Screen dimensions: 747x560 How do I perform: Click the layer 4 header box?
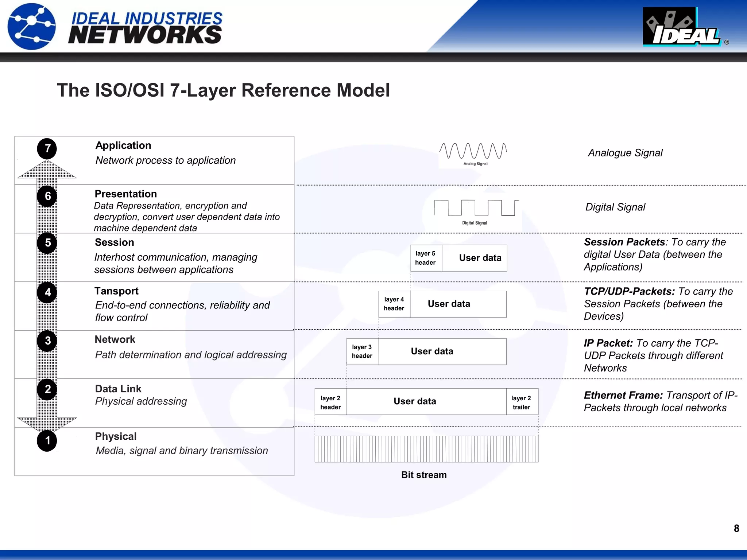395,304
